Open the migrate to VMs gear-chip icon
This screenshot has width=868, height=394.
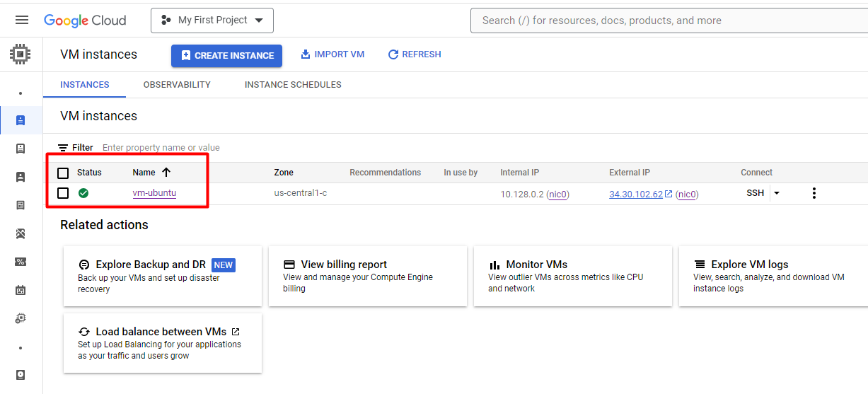point(21,318)
